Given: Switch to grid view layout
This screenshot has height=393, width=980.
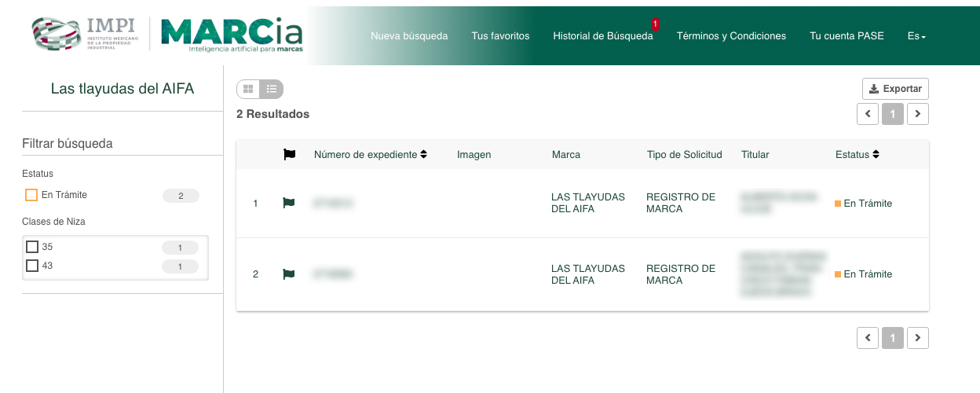Looking at the screenshot, I should click(248, 89).
